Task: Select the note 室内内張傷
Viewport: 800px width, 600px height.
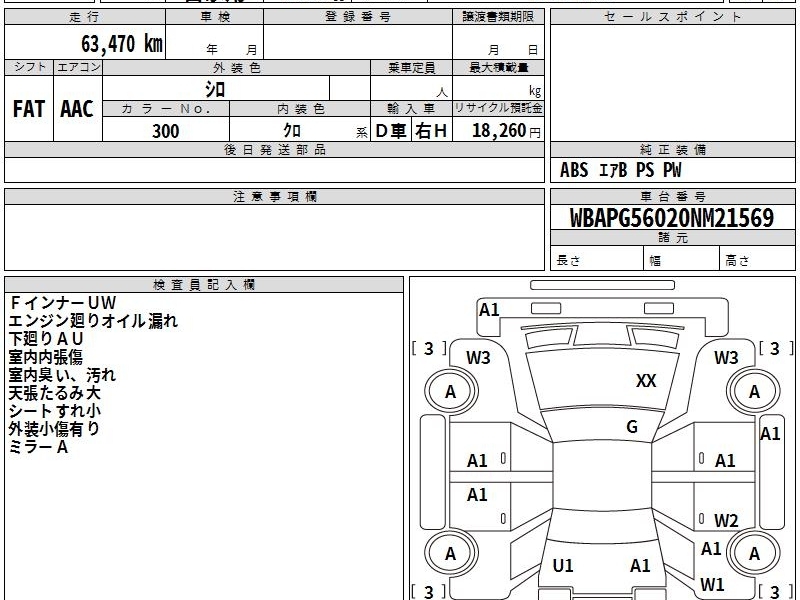Action: pos(45,357)
